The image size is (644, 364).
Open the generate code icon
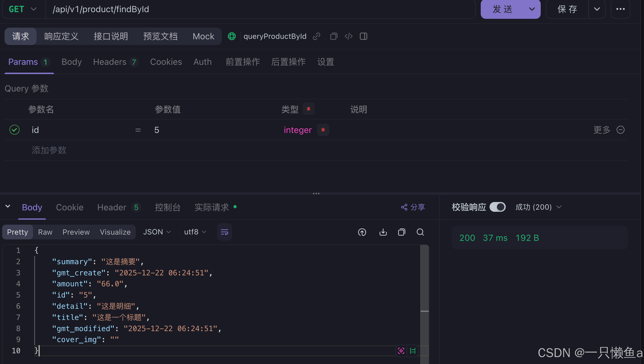[348, 36]
